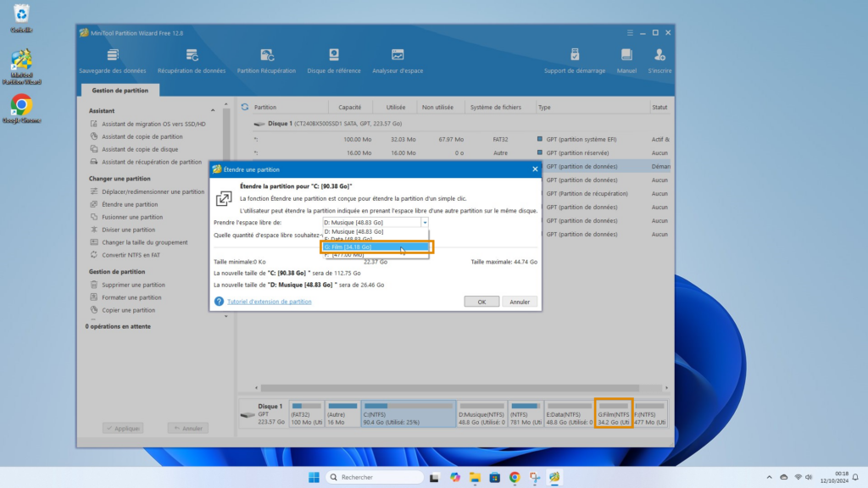Refresh the partition list with the reload icon
Image resolution: width=868 pixels, height=488 pixels.
point(245,107)
